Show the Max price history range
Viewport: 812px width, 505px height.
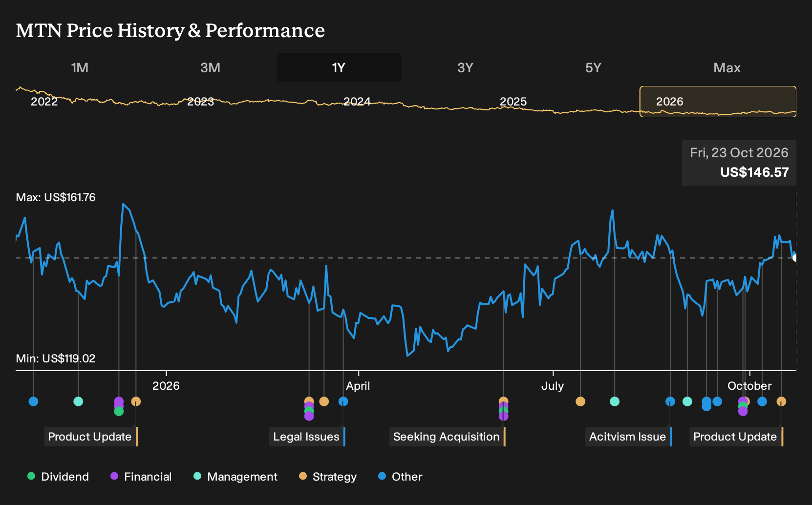727,68
